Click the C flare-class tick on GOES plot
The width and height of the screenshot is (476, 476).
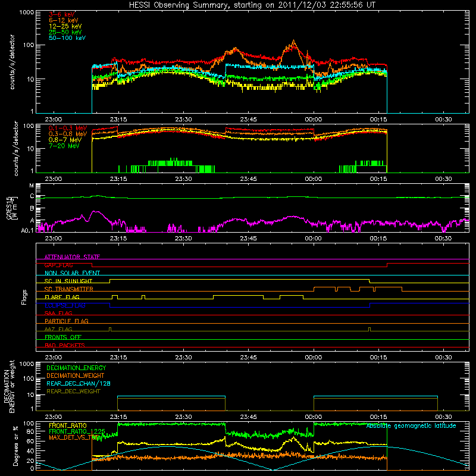tap(32, 196)
